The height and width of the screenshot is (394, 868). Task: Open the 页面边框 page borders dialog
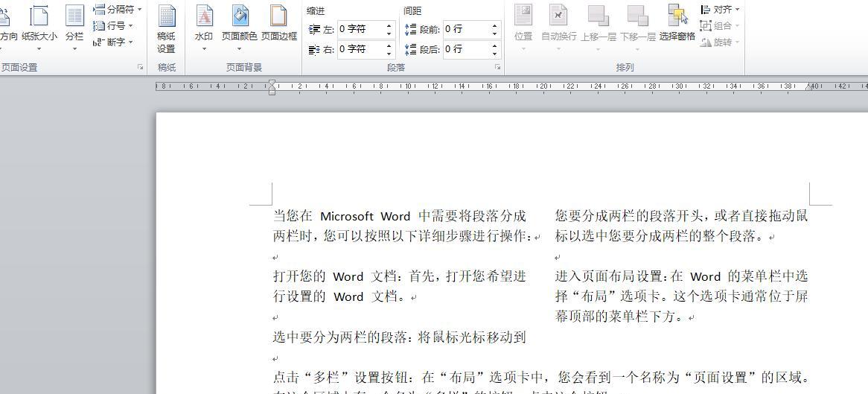point(278,26)
